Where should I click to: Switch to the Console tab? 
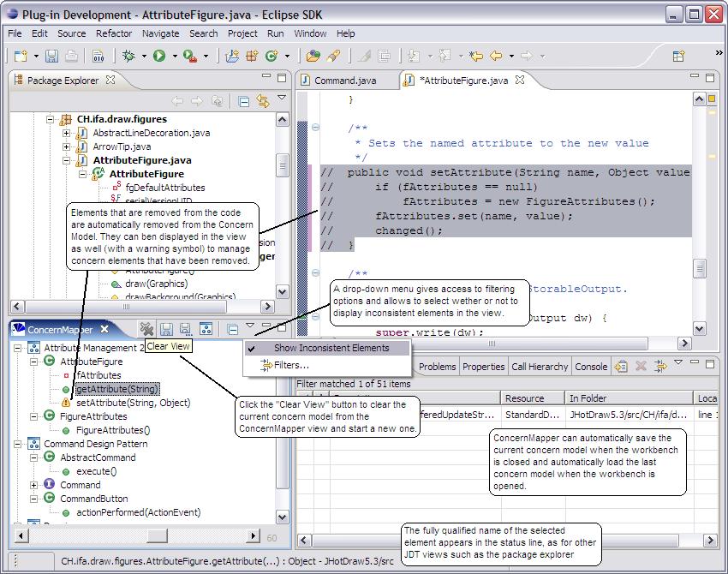tap(591, 367)
